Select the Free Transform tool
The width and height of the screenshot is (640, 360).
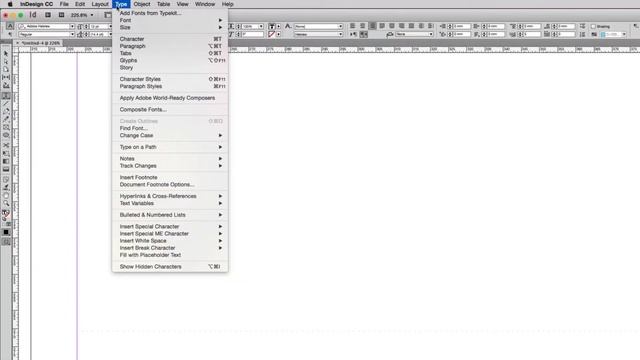tap(6, 153)
